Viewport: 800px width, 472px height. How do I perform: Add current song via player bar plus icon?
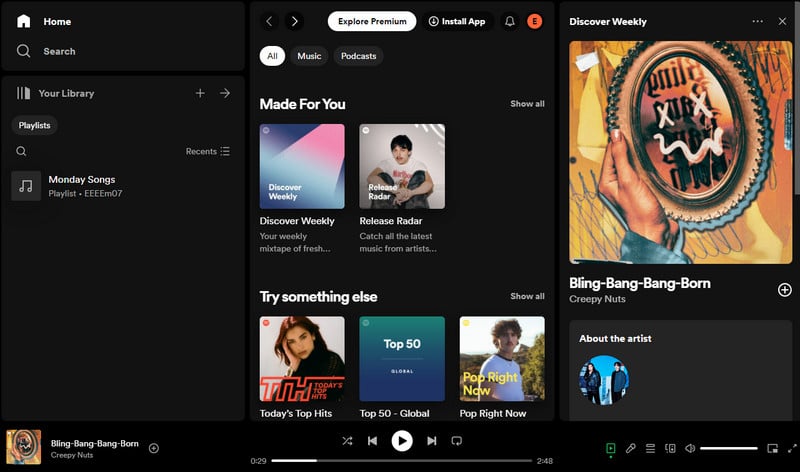point(154,448)
